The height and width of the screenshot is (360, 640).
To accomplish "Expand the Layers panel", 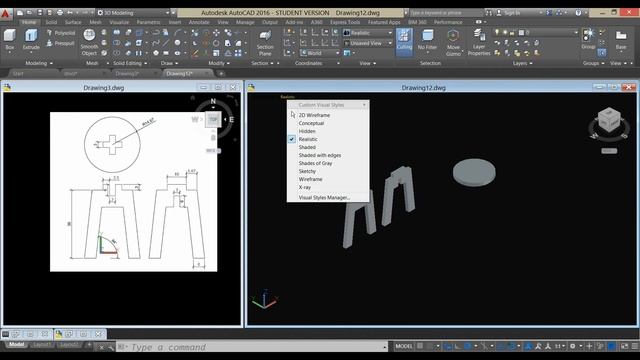I will point(522,63).
